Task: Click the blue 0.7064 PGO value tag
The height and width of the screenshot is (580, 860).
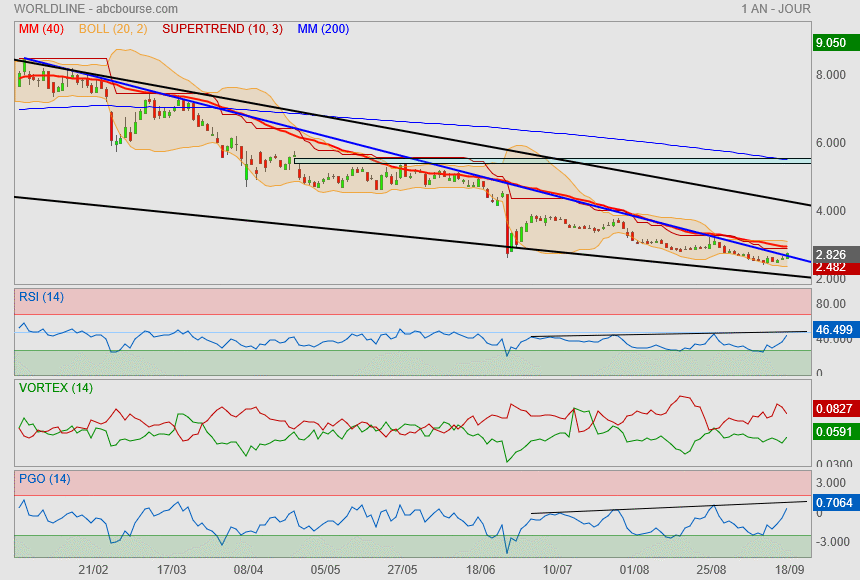Action: point(835,505)
